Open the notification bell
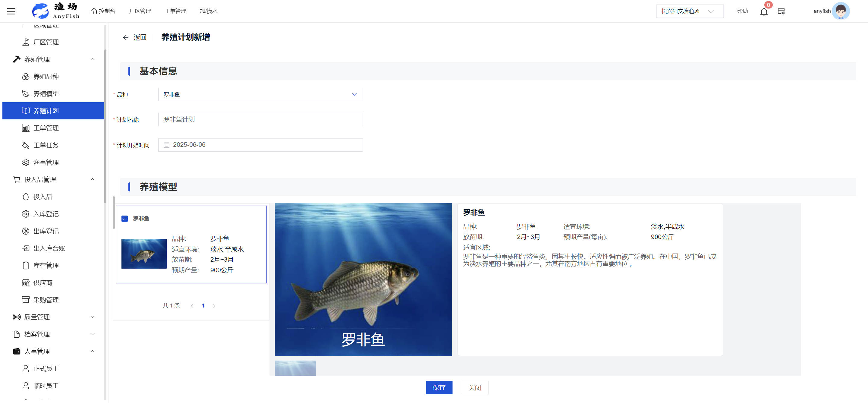Viewport: 868px width, 407px height. (x=763, y=12)
